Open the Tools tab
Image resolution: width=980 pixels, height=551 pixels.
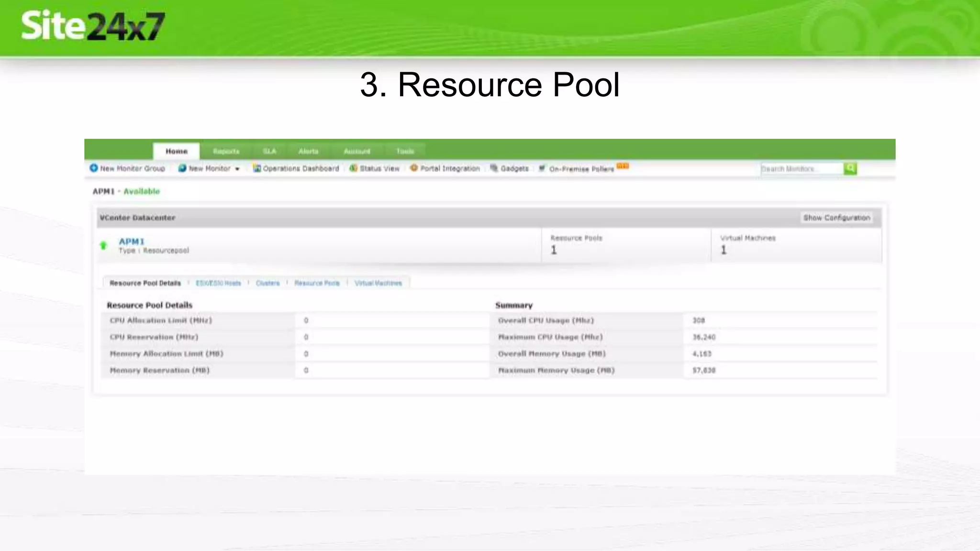405,151
